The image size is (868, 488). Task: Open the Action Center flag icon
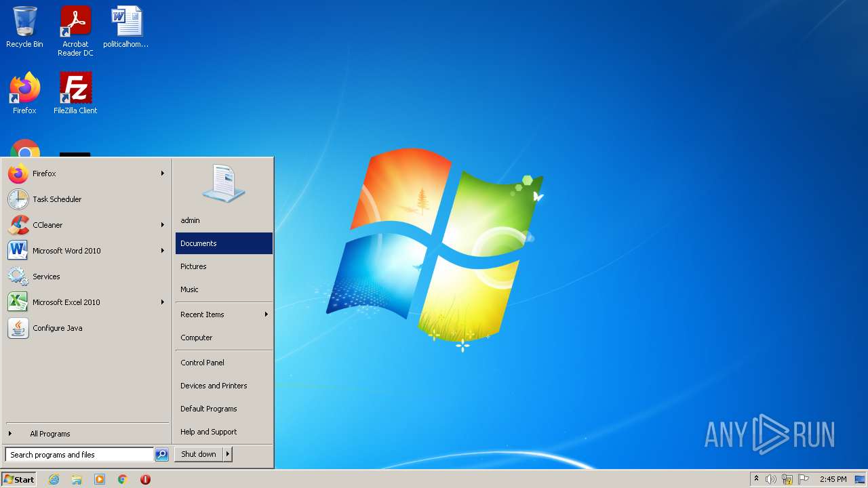click(x=804, y=479)
